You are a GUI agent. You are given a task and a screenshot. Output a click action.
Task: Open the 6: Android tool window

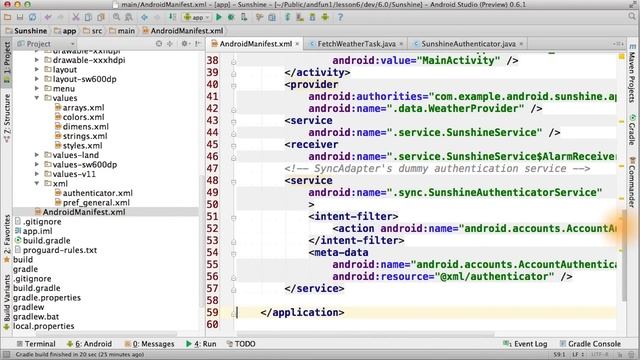[x=89, y=344]
